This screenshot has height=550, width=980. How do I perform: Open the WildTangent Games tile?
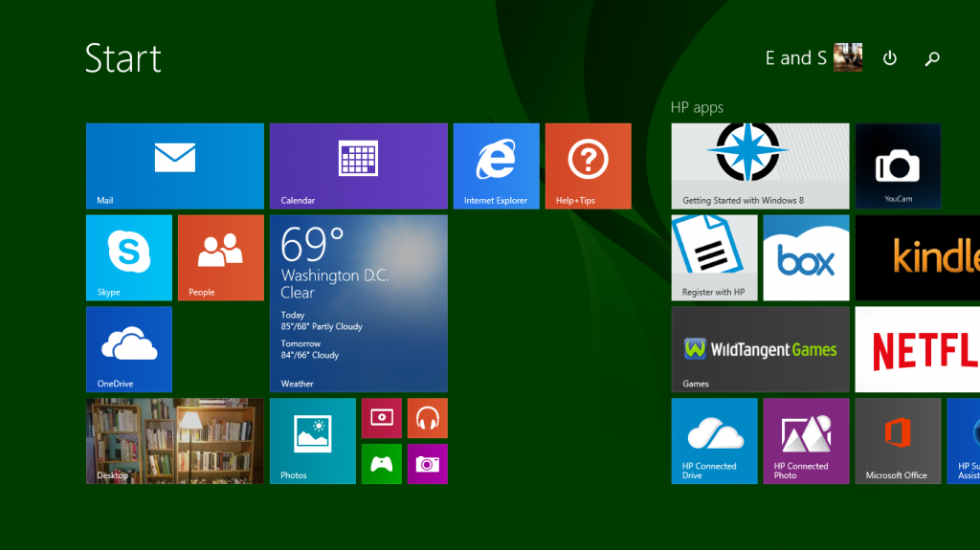760,349
